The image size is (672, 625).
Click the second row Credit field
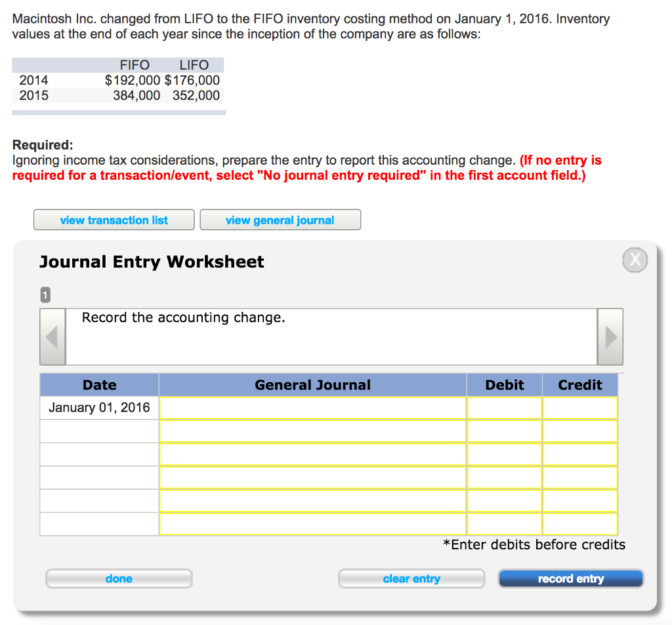[x=580, y=431]
